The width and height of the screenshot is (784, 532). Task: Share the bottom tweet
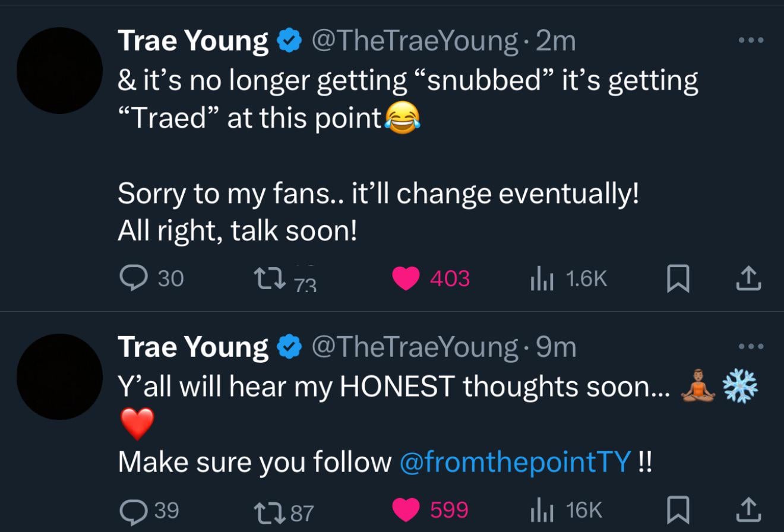(747, 511)
